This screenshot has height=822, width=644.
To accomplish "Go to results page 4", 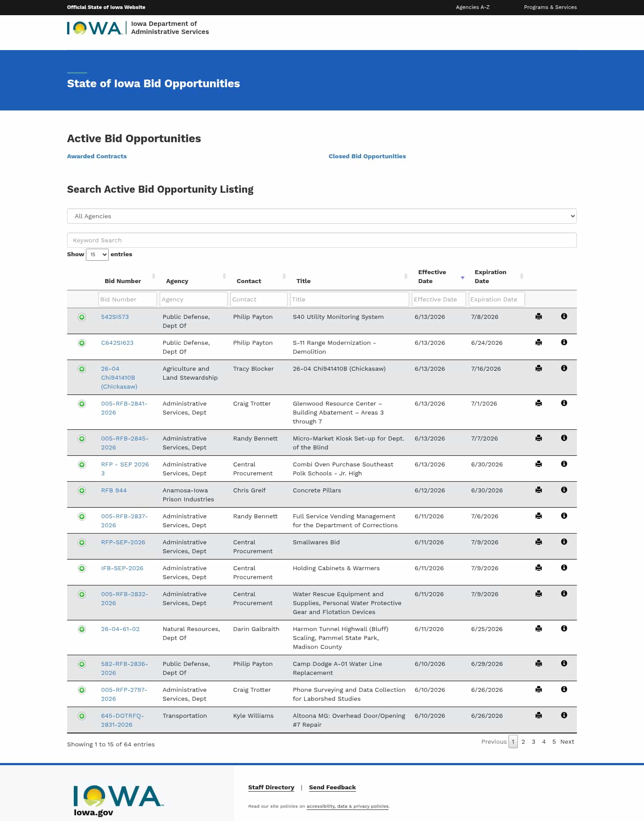I will 544,742.
